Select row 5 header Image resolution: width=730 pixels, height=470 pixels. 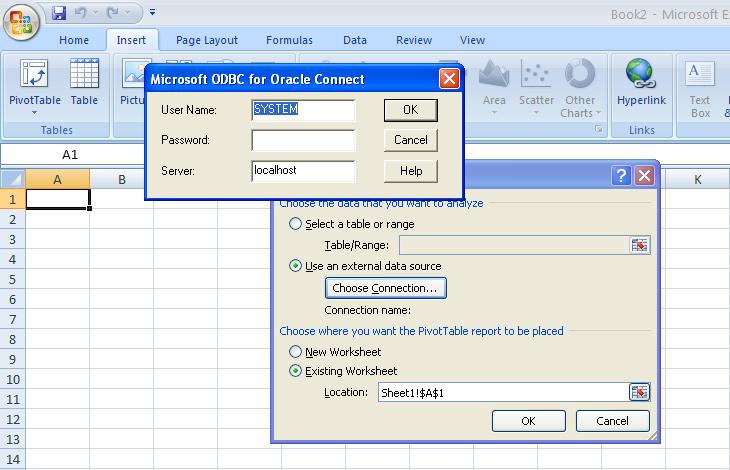[13, 279]
